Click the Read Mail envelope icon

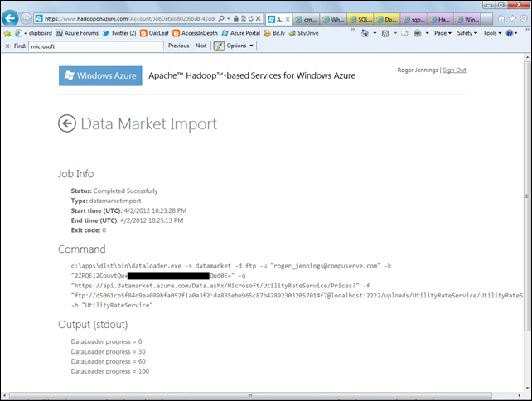[404, 33]
